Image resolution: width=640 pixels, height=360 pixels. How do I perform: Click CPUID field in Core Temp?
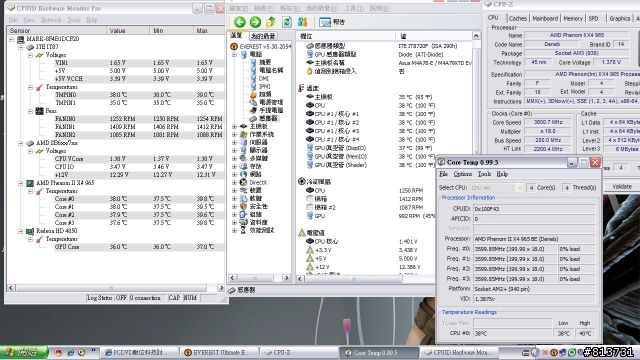pyautogui.click(x=534, y=209)
